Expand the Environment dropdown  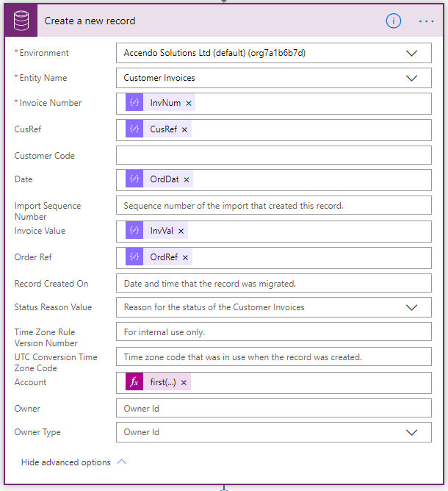(412, 54)
